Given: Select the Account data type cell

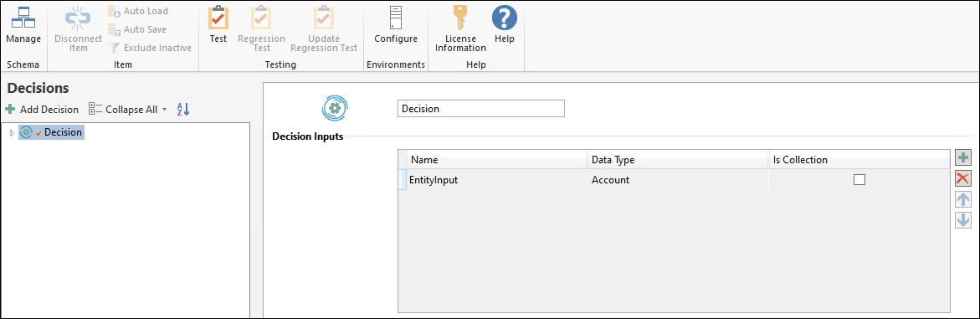Looking at the screenshot, I should point(678,179).
